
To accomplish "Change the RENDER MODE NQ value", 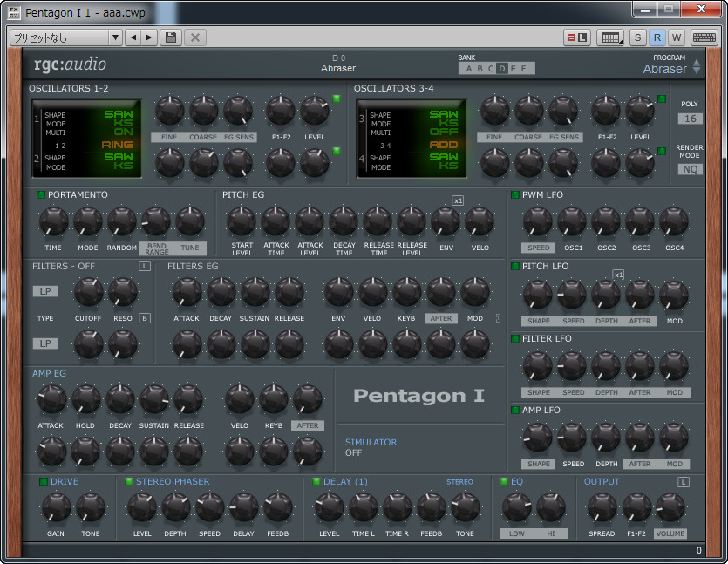I will (690, 169).
